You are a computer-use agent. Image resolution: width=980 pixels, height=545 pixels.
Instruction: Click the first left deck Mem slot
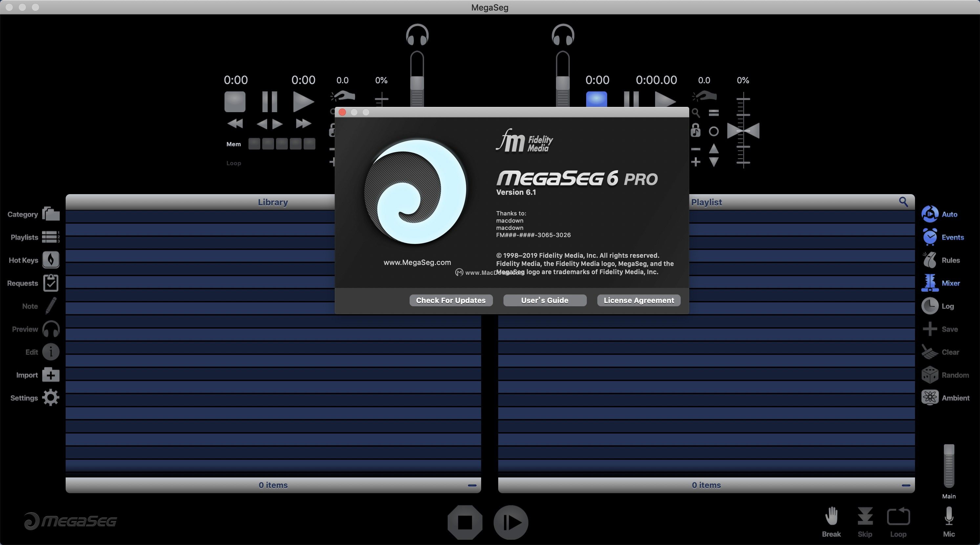(x=254, y=144)
